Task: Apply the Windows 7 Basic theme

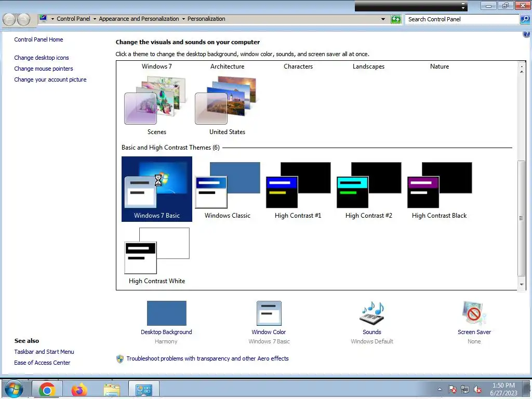Action: click(157, 189)
